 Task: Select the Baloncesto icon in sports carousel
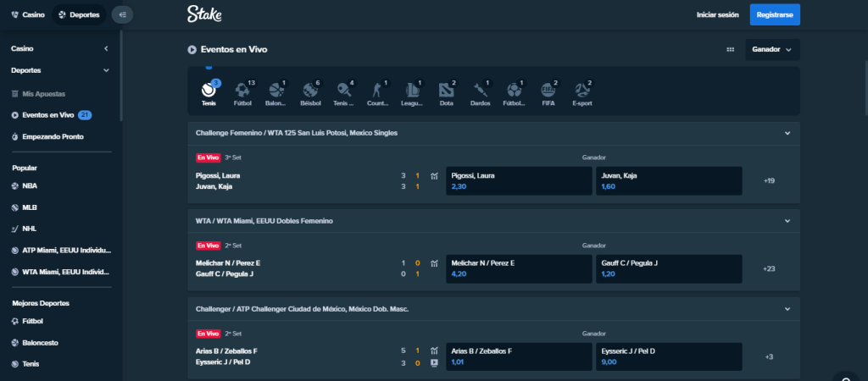(275, 93)
